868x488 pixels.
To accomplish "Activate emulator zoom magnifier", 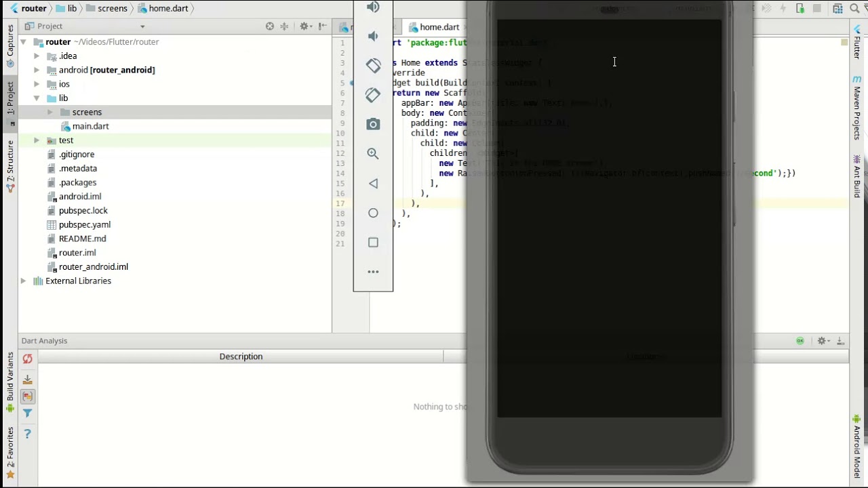I will pos(373,154).
